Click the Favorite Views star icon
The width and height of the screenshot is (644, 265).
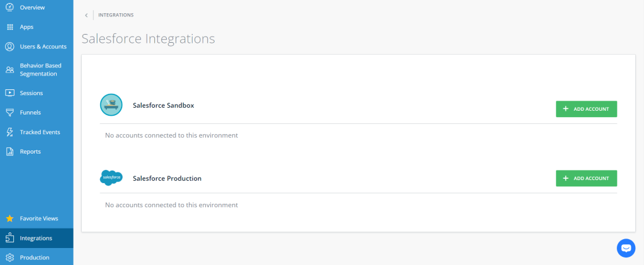point(9,218)
